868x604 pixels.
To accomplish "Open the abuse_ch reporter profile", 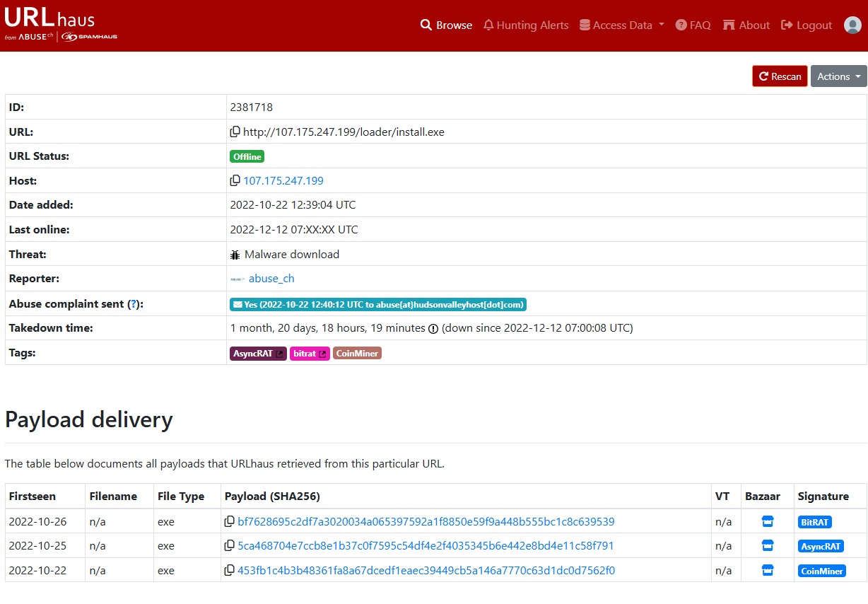I will [271, 279].
